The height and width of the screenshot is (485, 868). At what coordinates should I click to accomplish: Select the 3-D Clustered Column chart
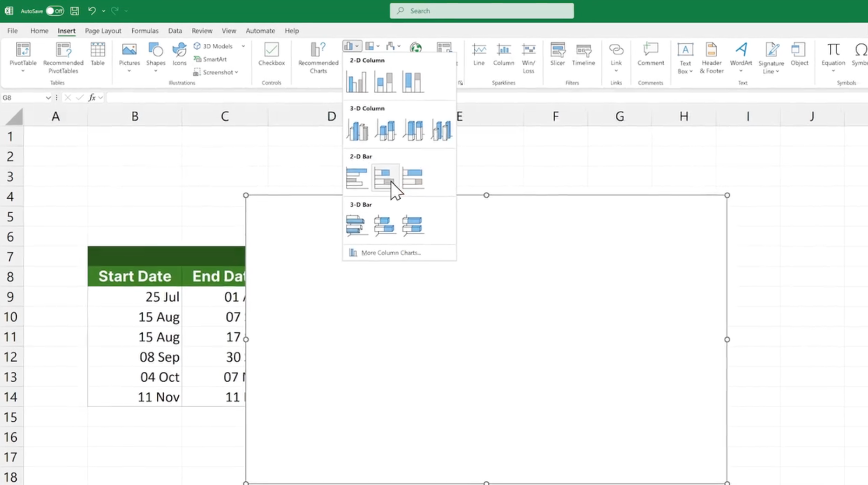point(357,130)
